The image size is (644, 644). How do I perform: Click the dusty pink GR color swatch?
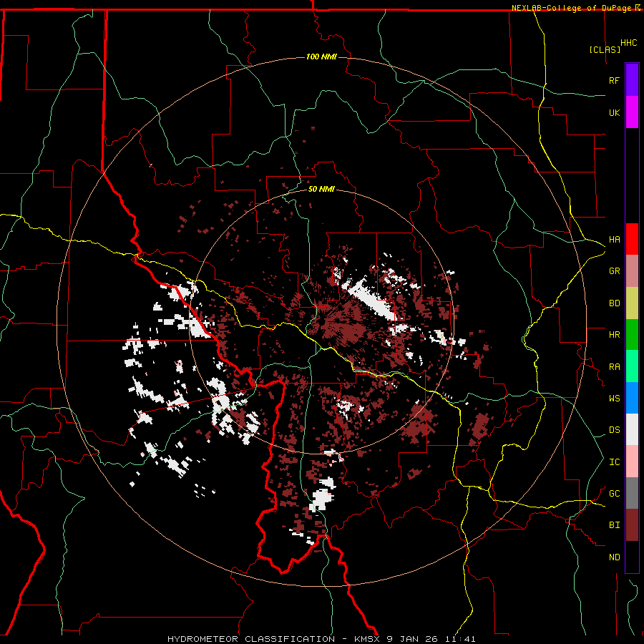632,270
